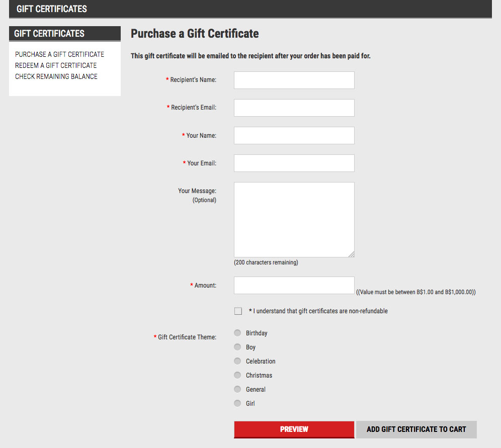
Task: Focus the Your Email text box
Action: tap(294, 163)
